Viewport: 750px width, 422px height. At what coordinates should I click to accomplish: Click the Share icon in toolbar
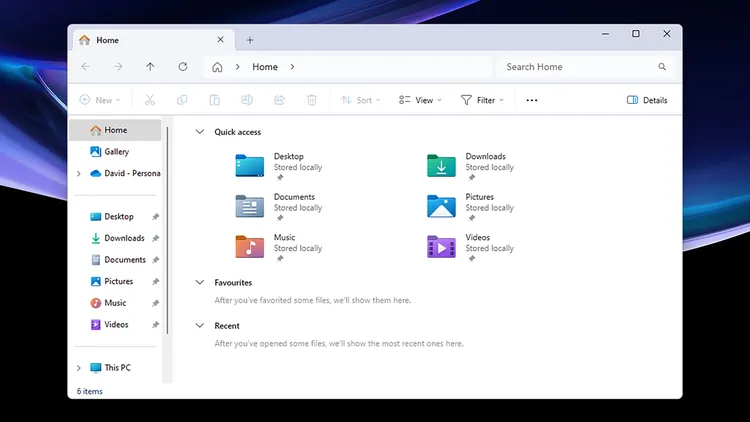pos(279,100)
